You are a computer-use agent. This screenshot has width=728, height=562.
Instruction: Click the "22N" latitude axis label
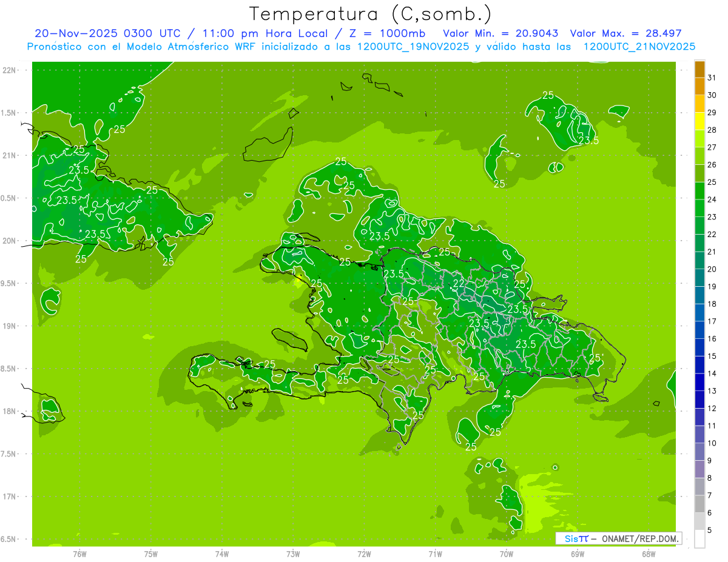(10, 70)
